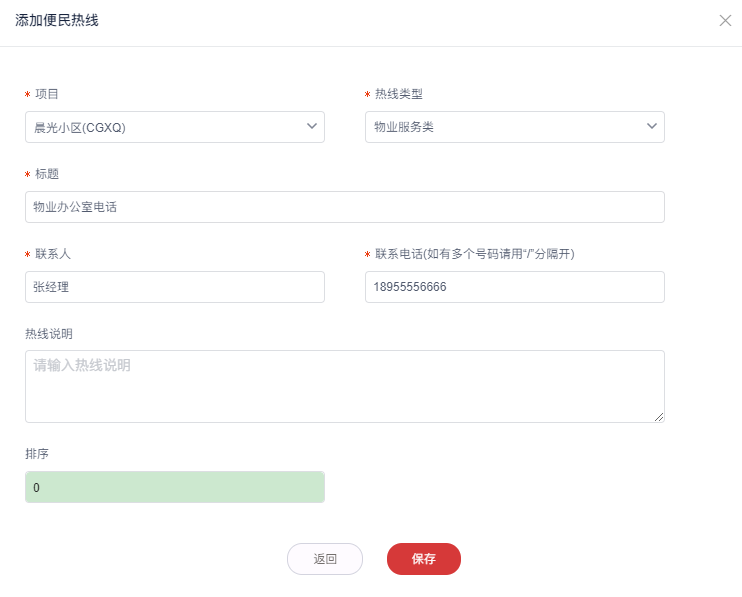Click the 添加便民热线 dialog title
The image size is (742, 597).
click(57, 20)
